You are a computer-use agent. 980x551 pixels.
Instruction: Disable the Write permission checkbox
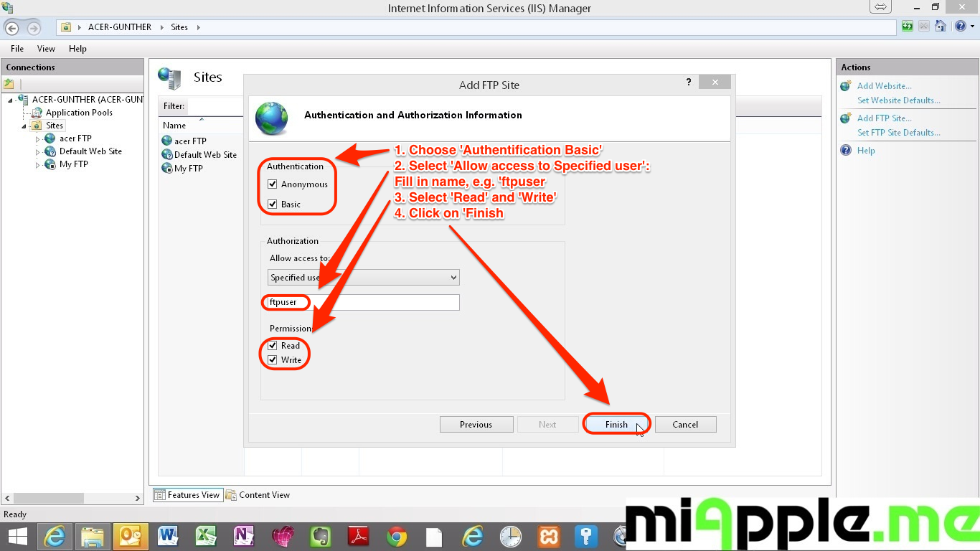pos(273,360)
